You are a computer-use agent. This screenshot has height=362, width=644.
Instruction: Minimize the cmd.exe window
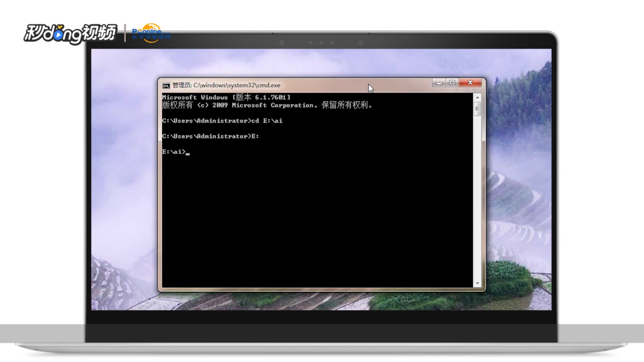pos(439,83)
